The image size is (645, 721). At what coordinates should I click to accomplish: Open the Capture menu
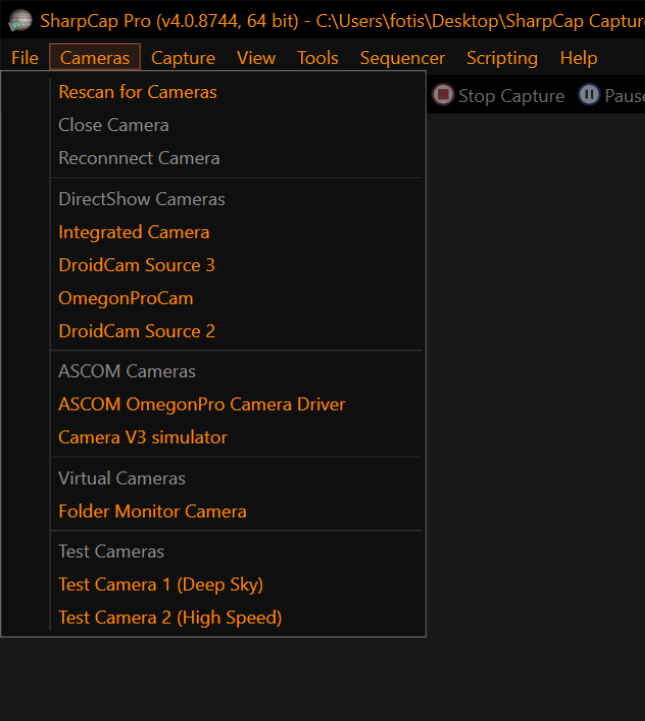[183, 58]
